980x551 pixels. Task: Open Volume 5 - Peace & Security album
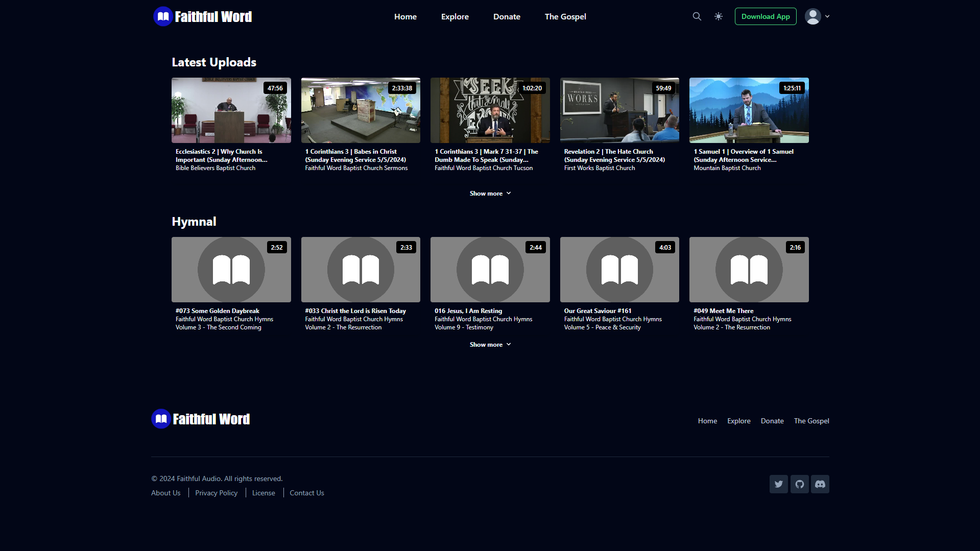point(602,327)
